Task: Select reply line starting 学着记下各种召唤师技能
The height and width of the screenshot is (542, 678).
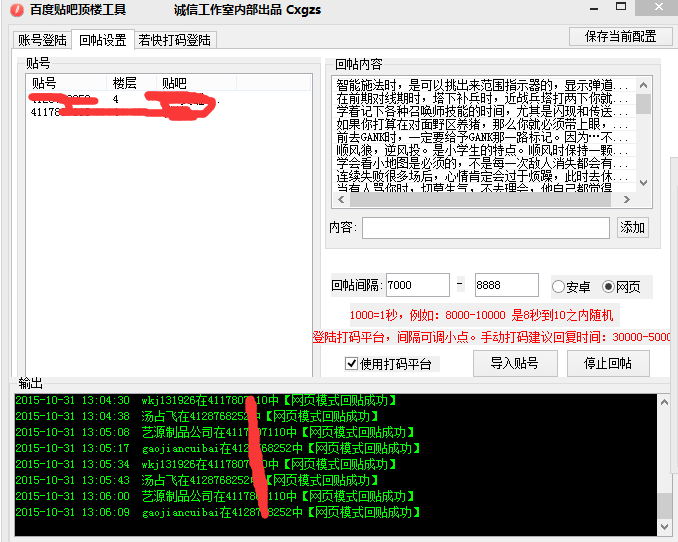Action: pyautogui.click(x=482, y=111)
